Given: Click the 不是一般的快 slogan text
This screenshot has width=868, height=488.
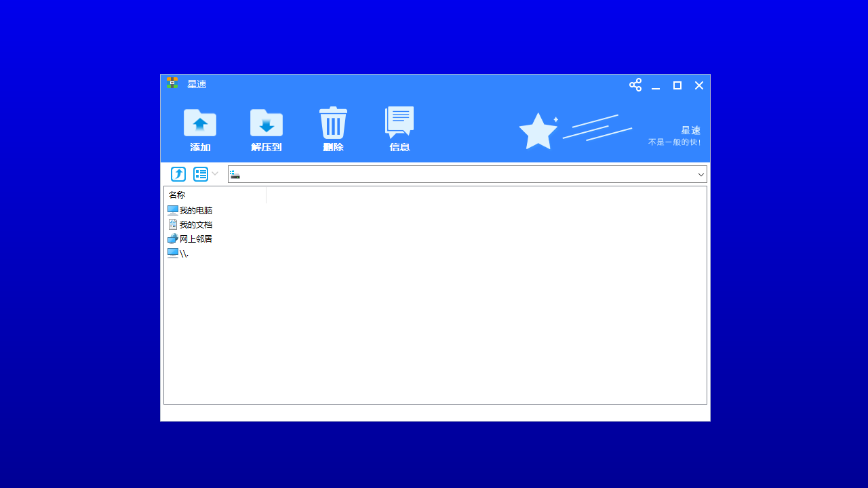Looking at the screenshot, I should pos(674,142).
